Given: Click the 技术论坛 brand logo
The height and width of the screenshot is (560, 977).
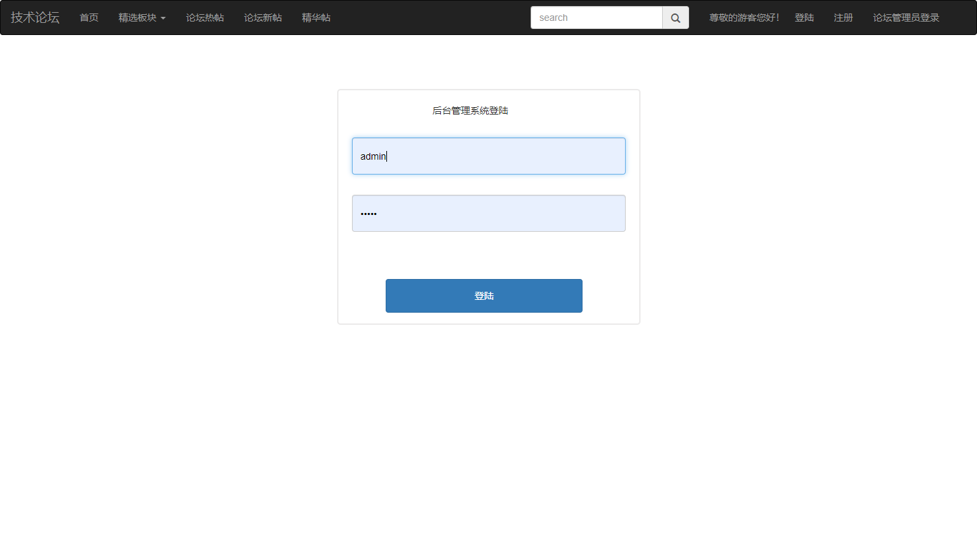Looking at the screenshot, I should [34, 18].
